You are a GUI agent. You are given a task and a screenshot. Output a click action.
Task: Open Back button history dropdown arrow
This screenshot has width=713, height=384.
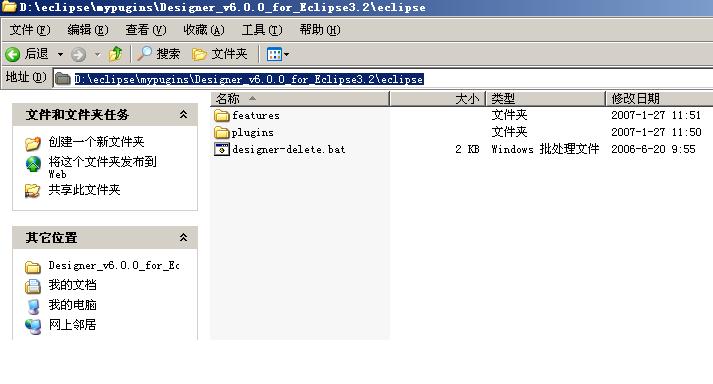tap(60, 55)
